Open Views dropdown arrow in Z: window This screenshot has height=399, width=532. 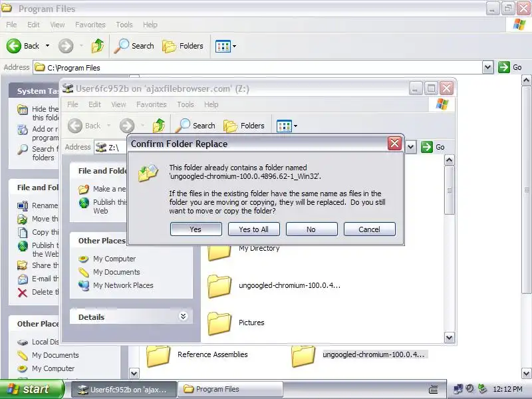click(x=295, y=126)
